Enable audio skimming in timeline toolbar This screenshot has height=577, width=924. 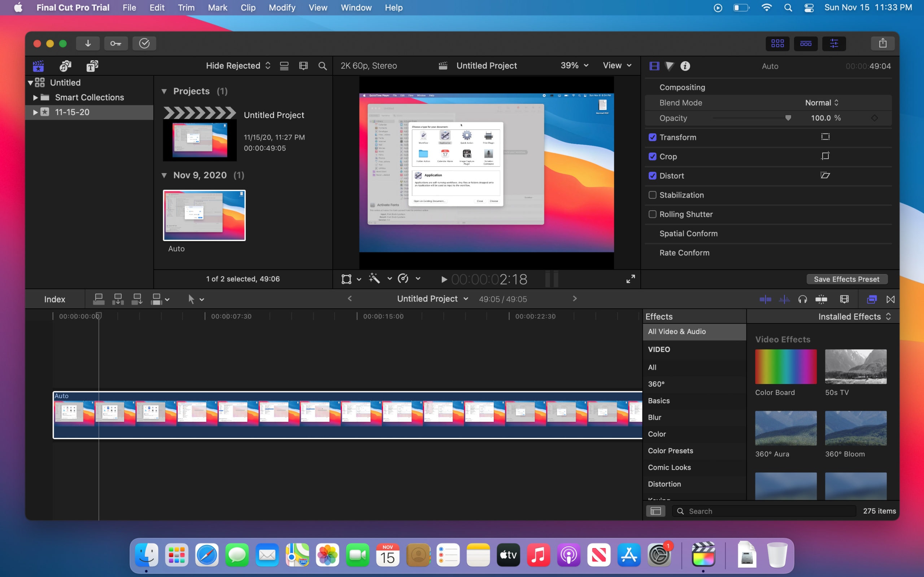[784, 299]
